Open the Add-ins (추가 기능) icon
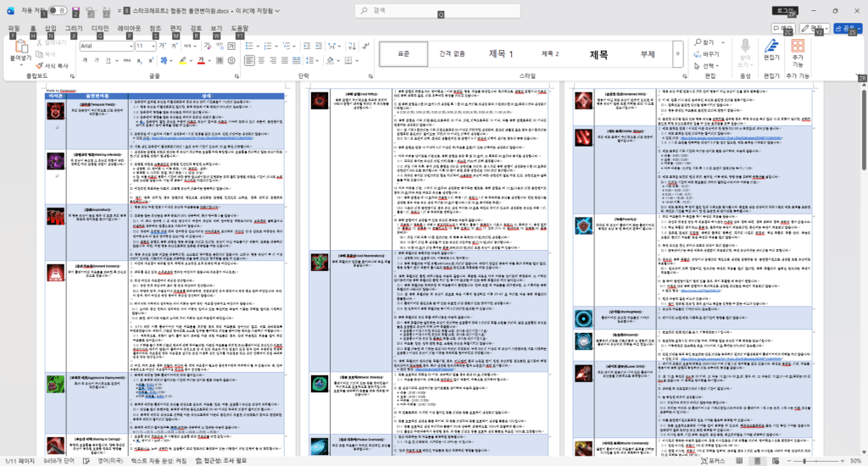 (x=798, y=52)
